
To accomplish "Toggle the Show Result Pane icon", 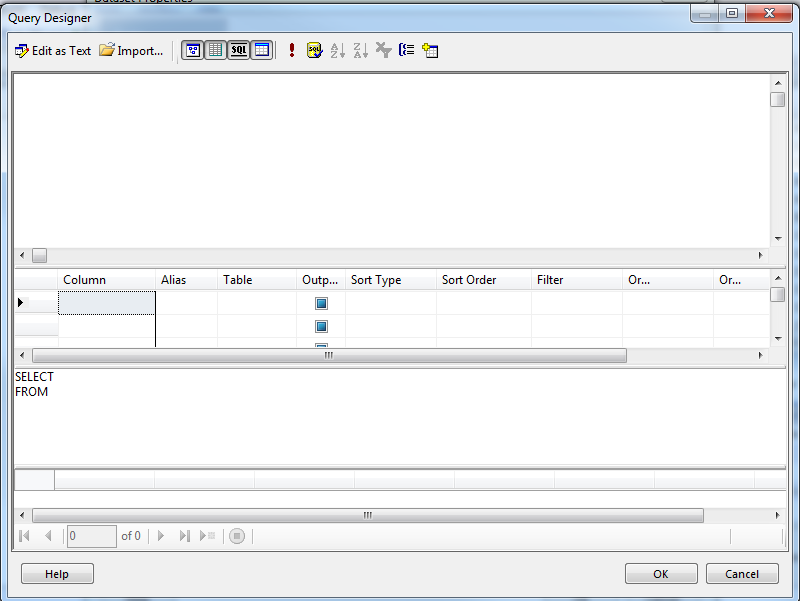I will coord(261,50).
